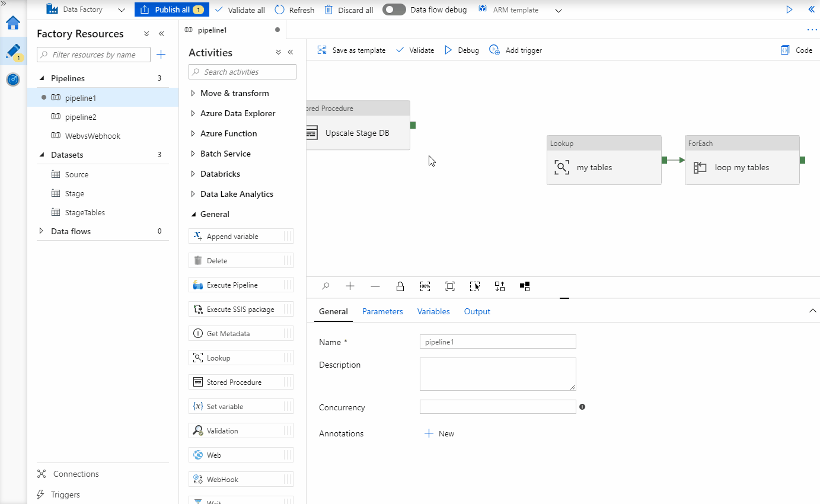Zoom the canvas to 100%
820x504 pixels.
(x=425, y=286)
